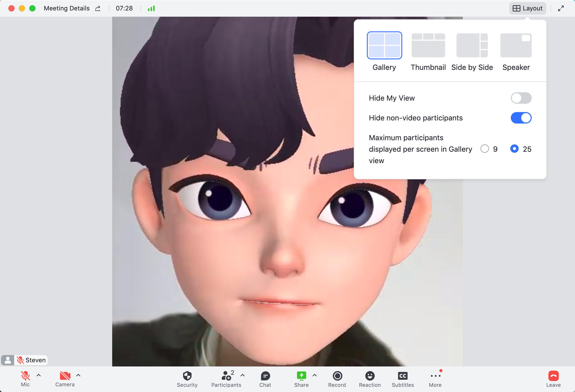Image resolution: width=575 pixels, height=392 pixels.
Task: Click the share meeting details icon
Action: click(98, 8)
